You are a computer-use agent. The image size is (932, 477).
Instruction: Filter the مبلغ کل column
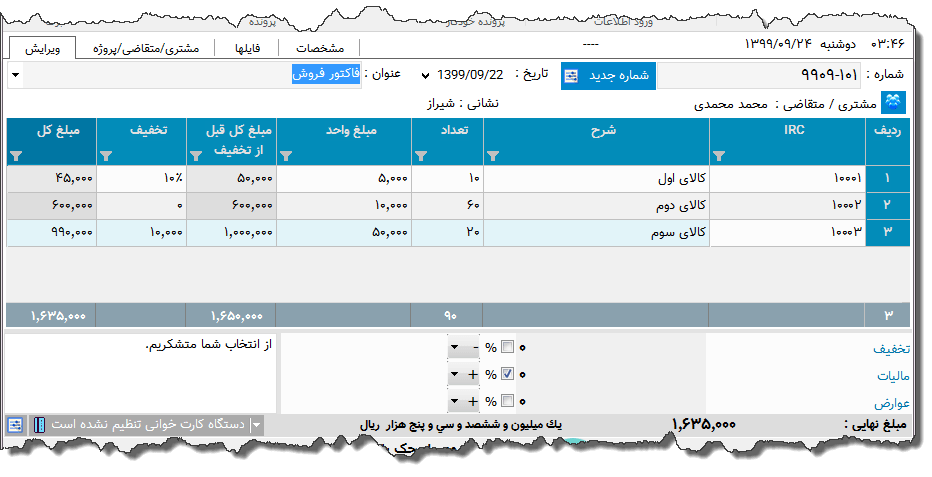click(16, 156)
